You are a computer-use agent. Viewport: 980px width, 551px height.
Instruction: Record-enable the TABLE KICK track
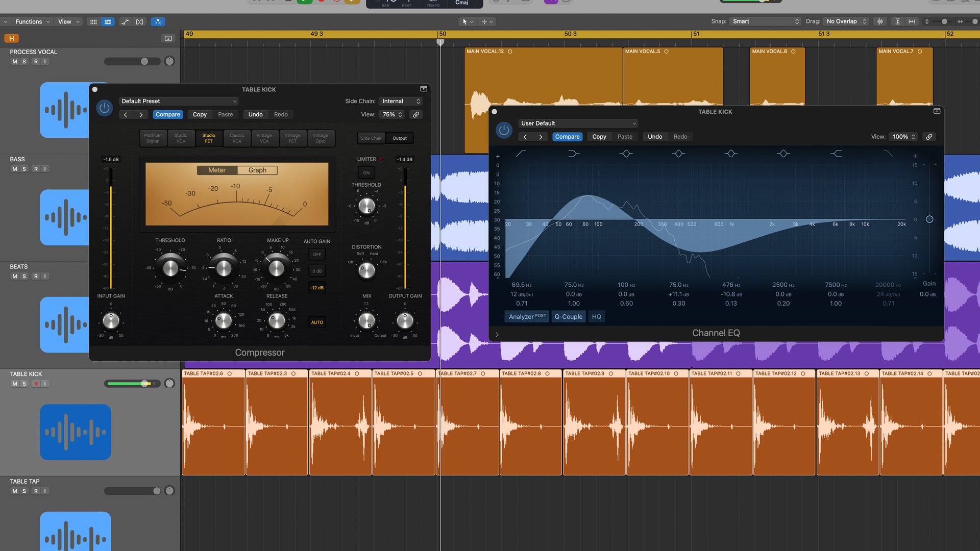click(36, 384)
